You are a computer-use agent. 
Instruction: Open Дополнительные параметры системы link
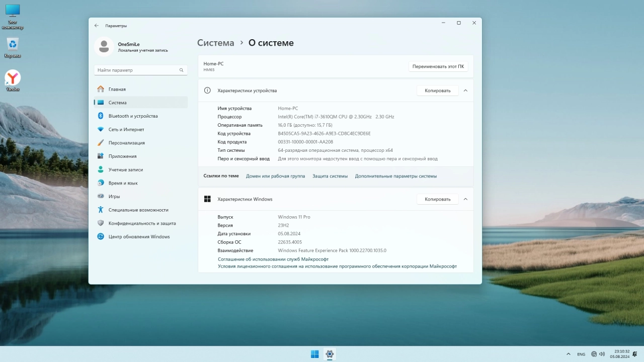coord(396,176)
